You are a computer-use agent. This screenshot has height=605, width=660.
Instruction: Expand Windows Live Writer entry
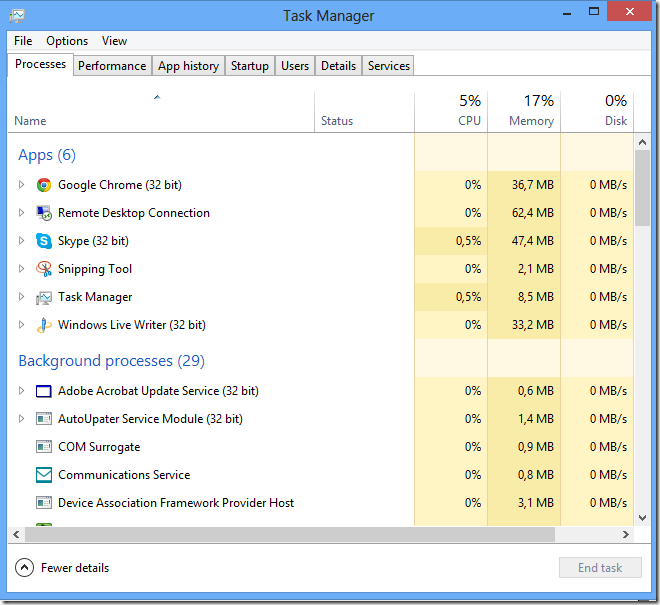[21, 324]
